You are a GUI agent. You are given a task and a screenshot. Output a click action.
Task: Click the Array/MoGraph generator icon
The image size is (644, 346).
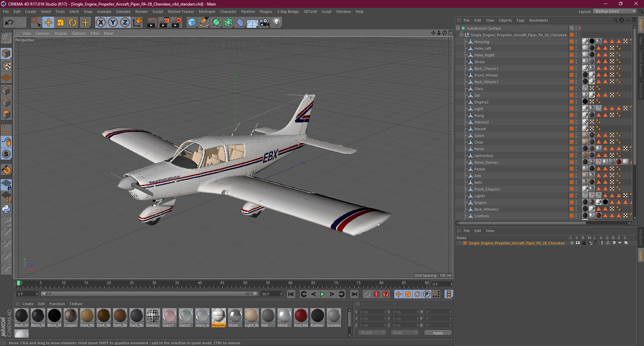(x=228, y=22)
